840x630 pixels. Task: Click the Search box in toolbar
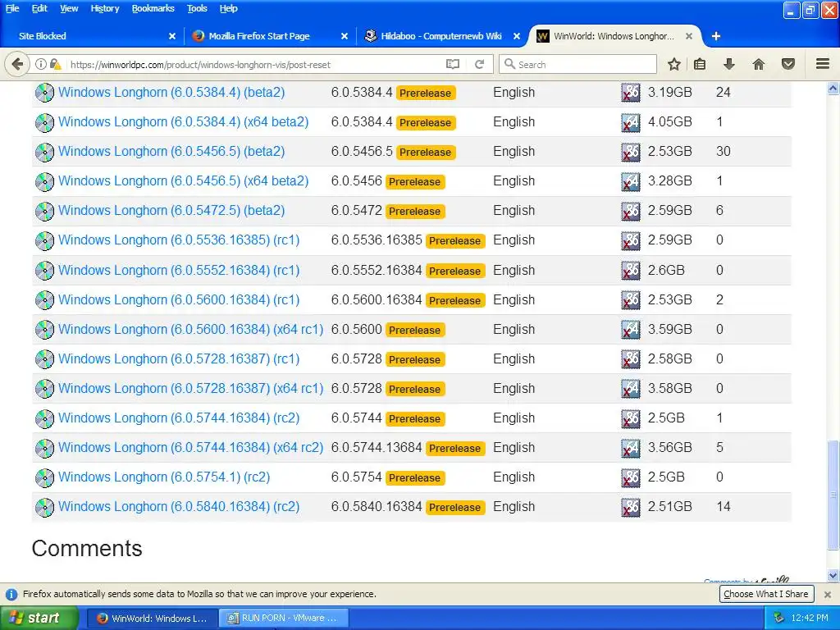(577, 64)
